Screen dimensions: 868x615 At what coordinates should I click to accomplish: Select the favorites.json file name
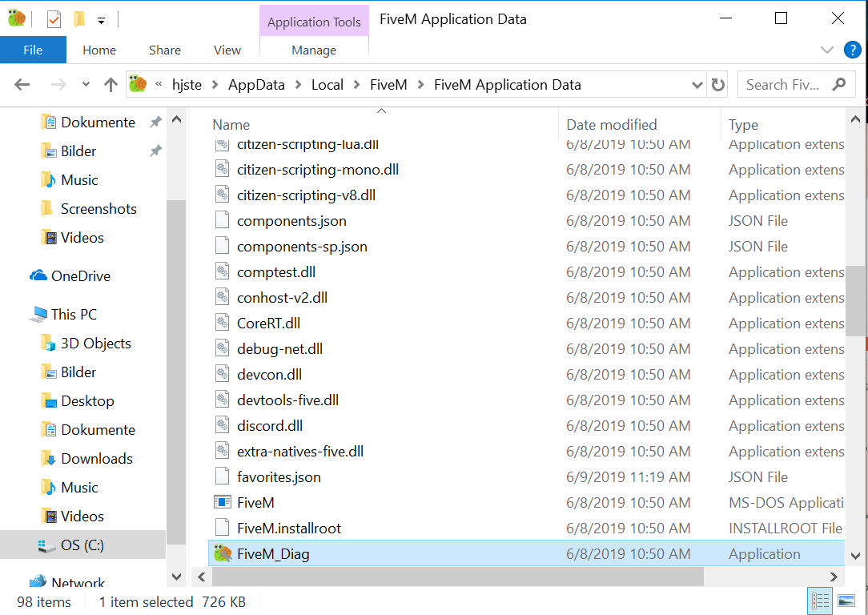279,476
